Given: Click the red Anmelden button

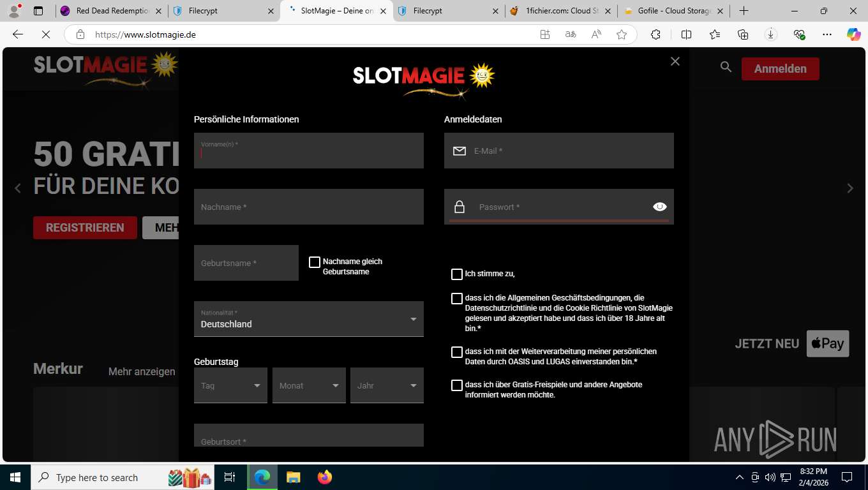Looking at the screenshot, I should [780, 69].
